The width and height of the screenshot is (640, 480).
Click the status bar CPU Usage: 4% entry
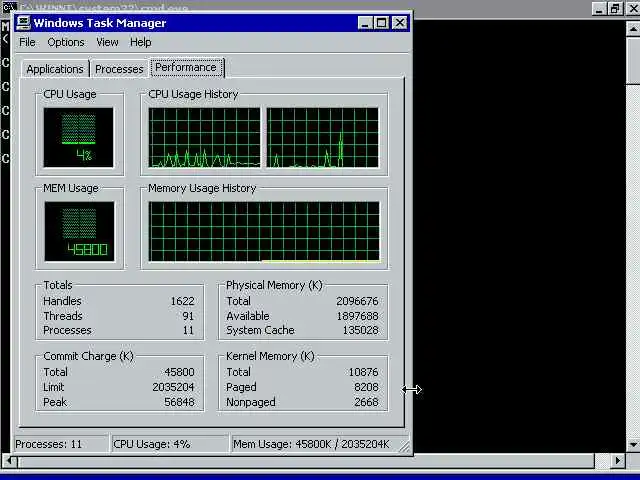point(169,444)
